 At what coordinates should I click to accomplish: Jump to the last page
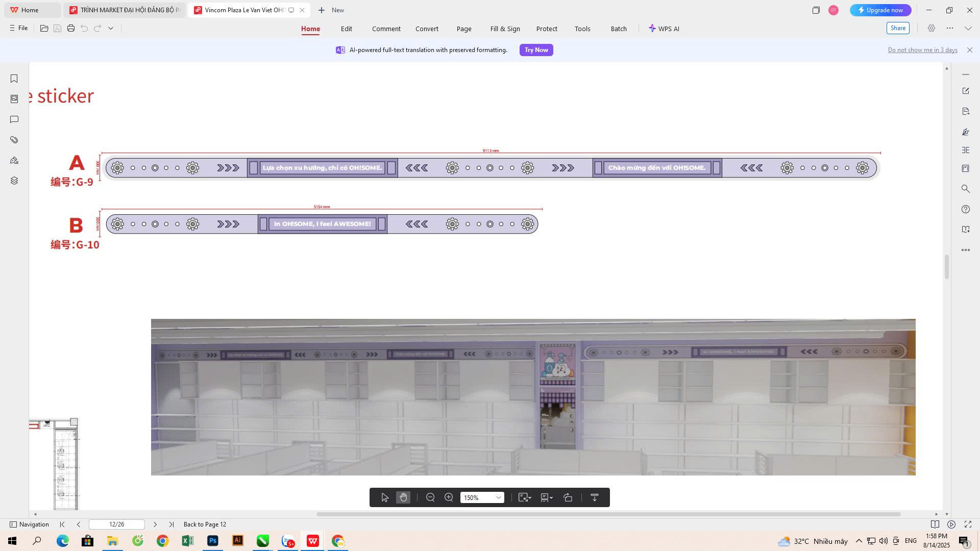171,524
